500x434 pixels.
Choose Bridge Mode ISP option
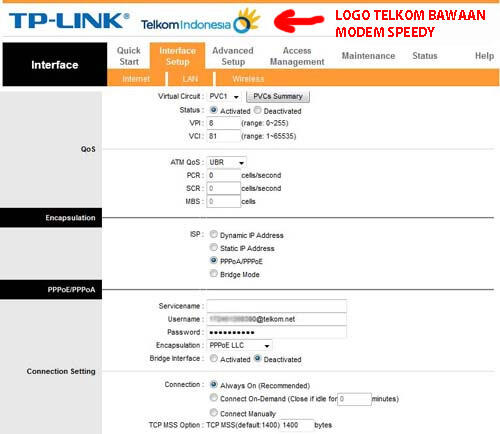tap(214, 274)
